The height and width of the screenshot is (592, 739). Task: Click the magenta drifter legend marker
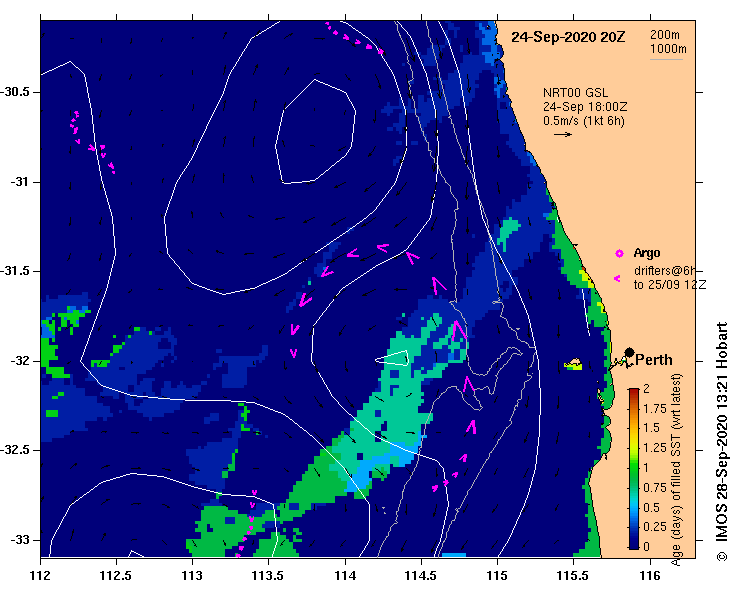(x=617, y=279)
